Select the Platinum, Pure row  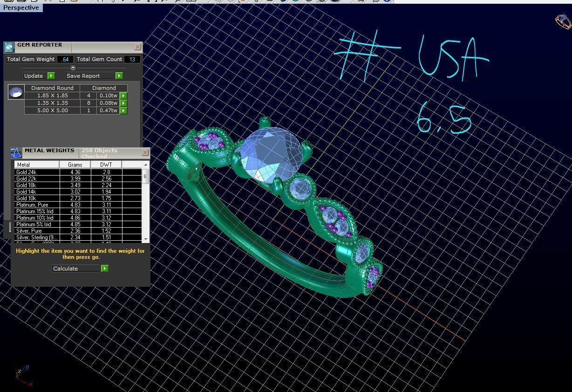tap(78, 205)
